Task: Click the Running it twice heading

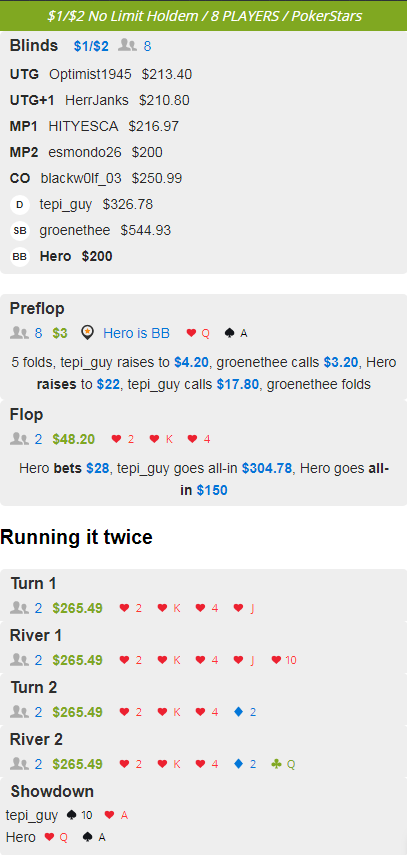Action: pos(76,537)
